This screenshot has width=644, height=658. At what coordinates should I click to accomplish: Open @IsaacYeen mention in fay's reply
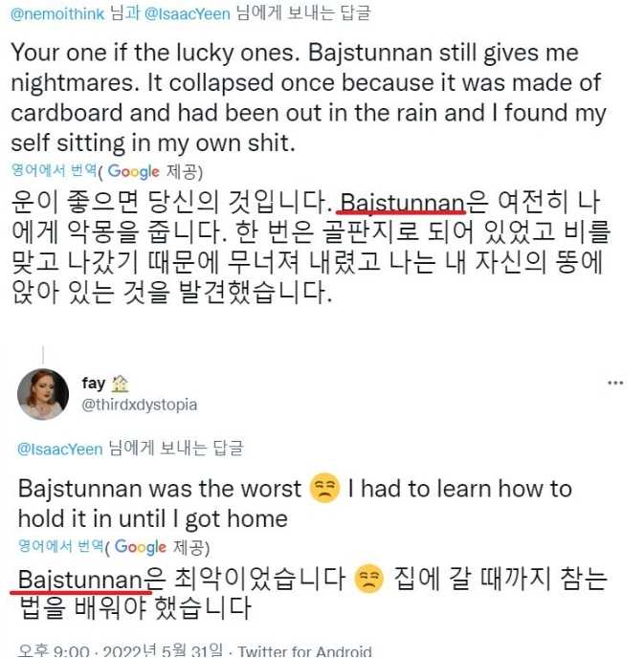coord(59,447)
